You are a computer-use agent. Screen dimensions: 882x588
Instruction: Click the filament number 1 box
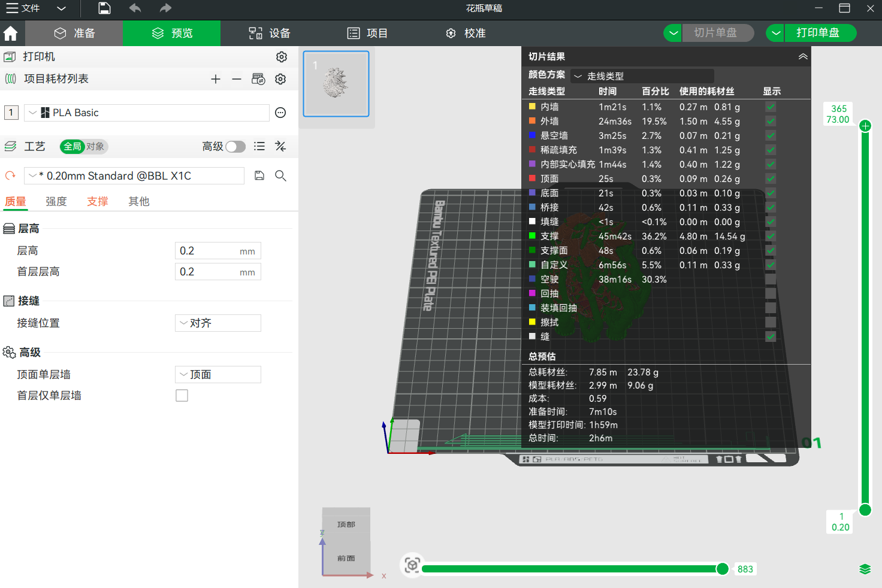(11, 113)
